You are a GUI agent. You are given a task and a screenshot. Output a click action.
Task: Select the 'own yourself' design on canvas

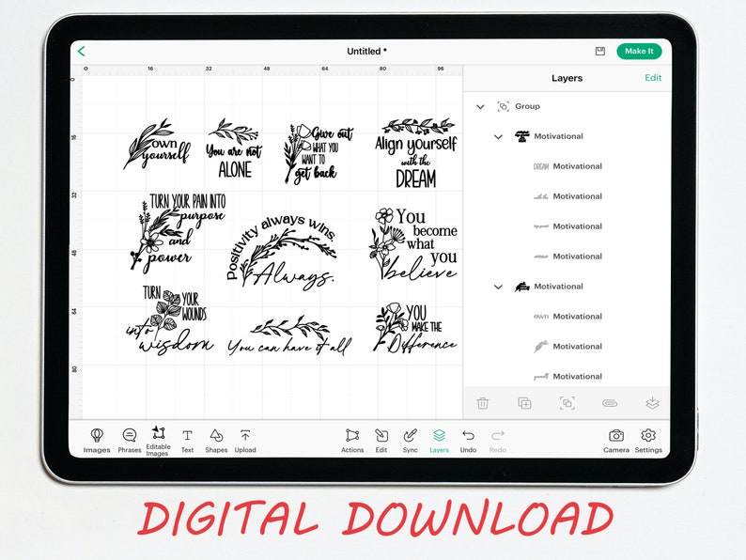[x=157, y=144]
